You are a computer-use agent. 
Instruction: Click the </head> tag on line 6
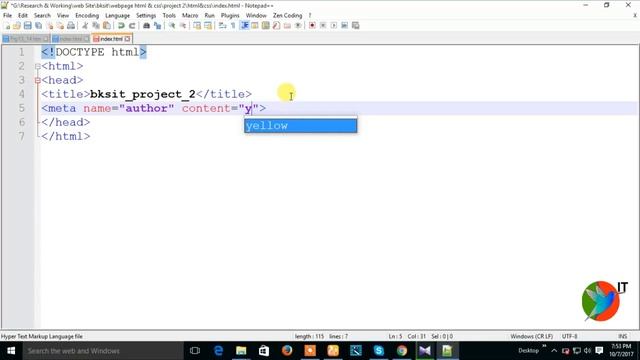tap(65, 122)
